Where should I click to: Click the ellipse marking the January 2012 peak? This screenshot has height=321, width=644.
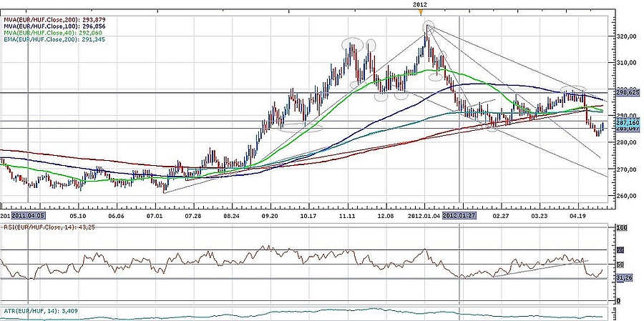click(x=429, y=27)
